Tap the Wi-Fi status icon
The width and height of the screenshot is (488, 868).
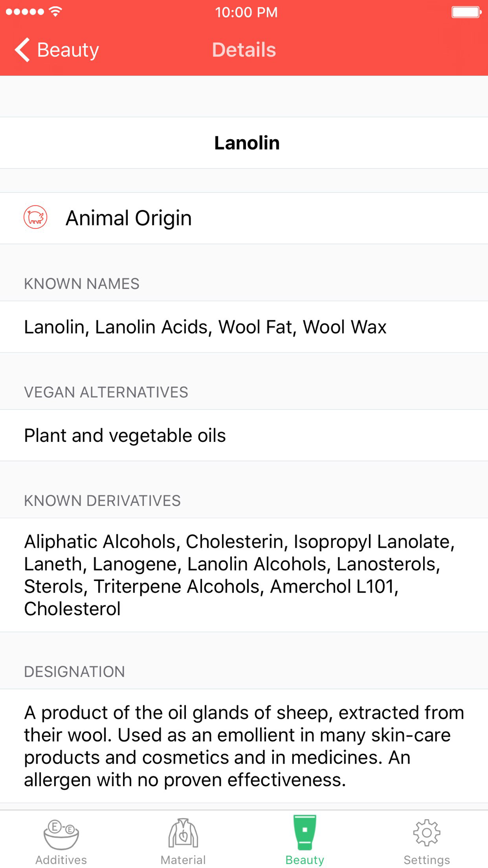tap(56, 12)
